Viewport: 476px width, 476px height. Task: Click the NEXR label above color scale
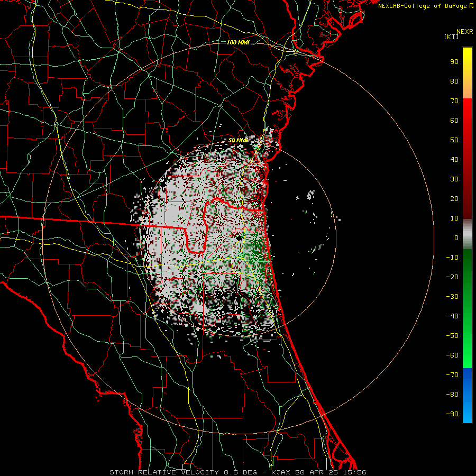click(465, 32)
